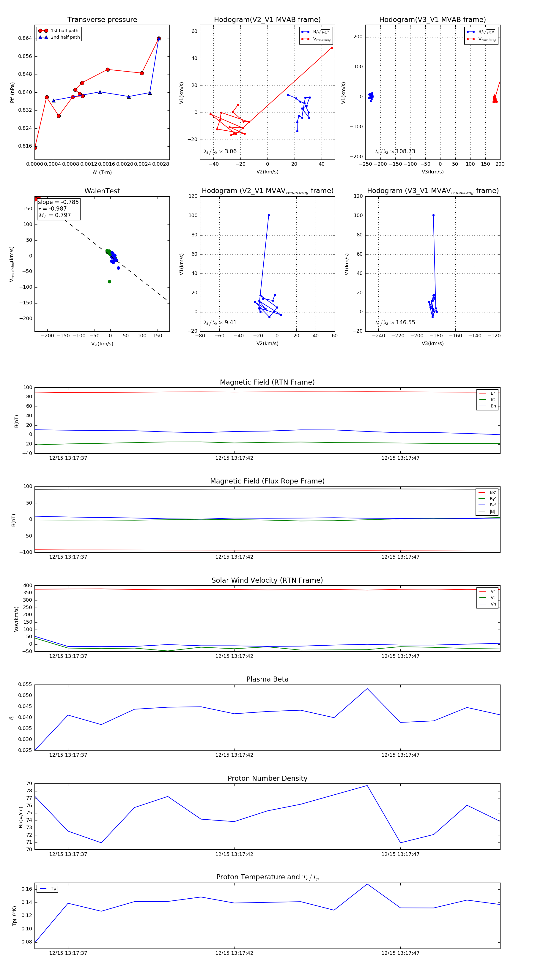This screenshot has width=535, height=980.
Task: Click the "B/√μ0ρ" legend entry in V3_V1 MVAB hodogram
Action: coord(481,32)
